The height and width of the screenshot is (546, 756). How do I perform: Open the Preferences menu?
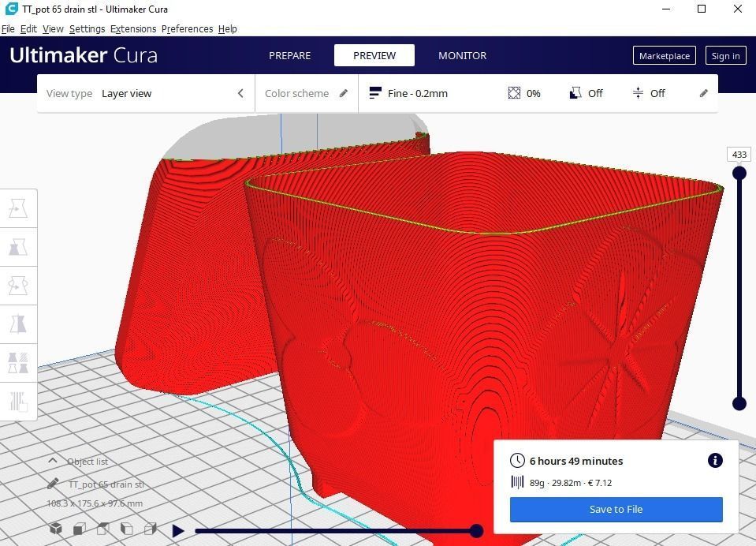(187, 29)
